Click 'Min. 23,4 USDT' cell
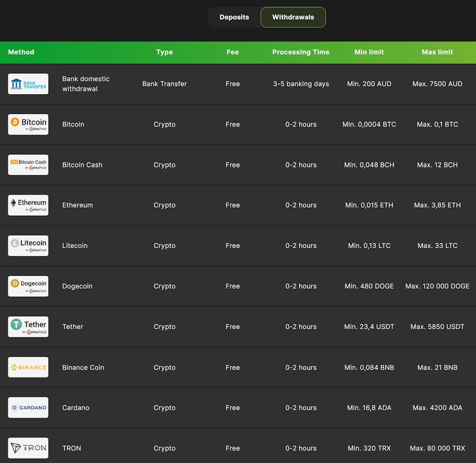The height and width of the screenshot is (463, 476). [369, 327]
